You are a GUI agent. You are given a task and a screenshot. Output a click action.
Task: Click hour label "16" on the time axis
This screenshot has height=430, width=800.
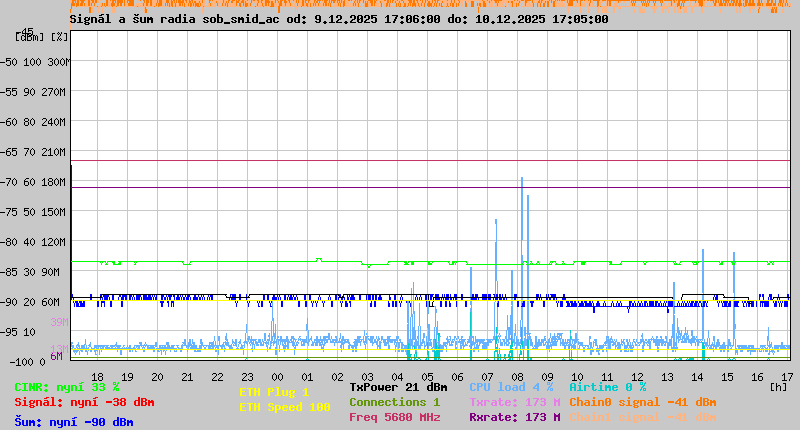tap(757, 377)
